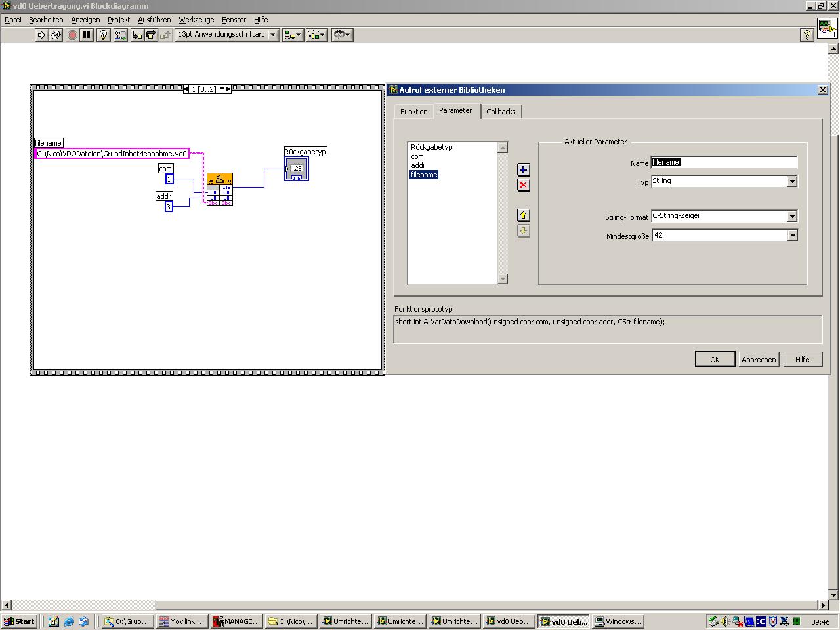
Task: Open the Mindestgröße dropdown
Action: pyautogui.click(x=724, y=235)
